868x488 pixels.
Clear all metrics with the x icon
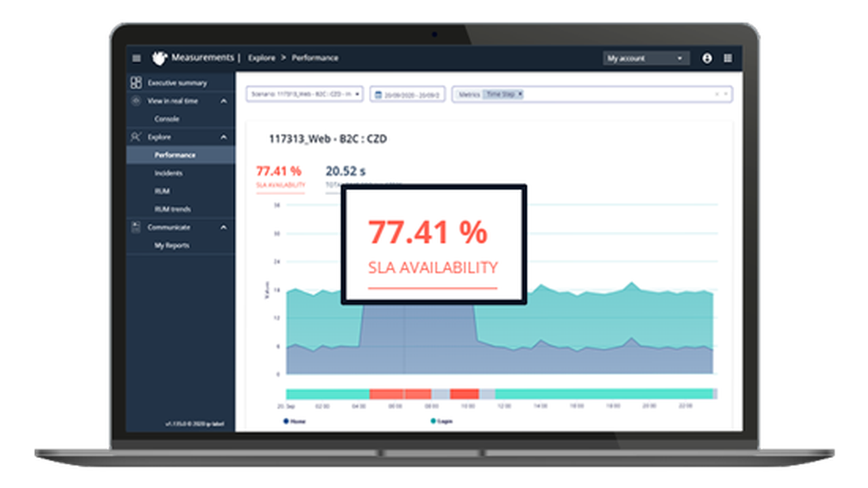(x=717, y=94)
